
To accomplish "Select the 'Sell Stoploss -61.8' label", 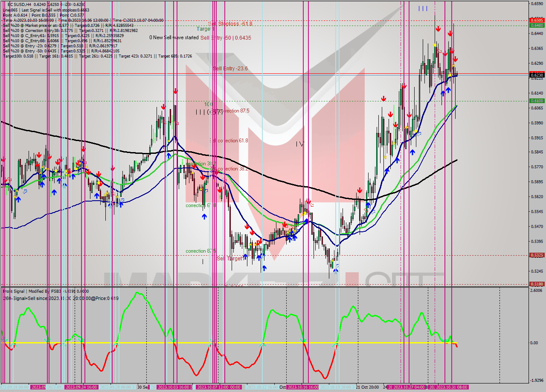I will pos(231,23).
